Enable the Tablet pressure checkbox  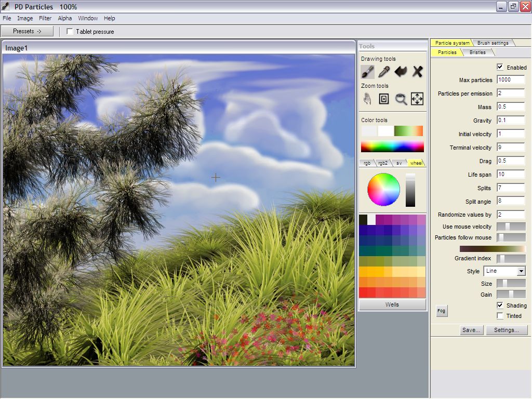point(70,32)
